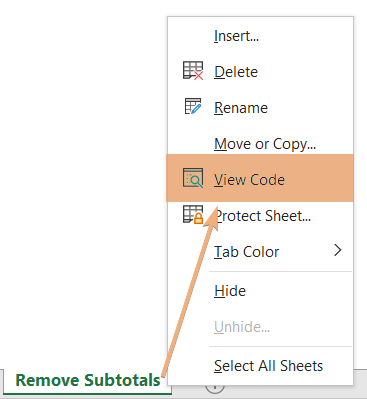
Task: Choose Select All Sheets from the menu
Action: tap(268, 366)
